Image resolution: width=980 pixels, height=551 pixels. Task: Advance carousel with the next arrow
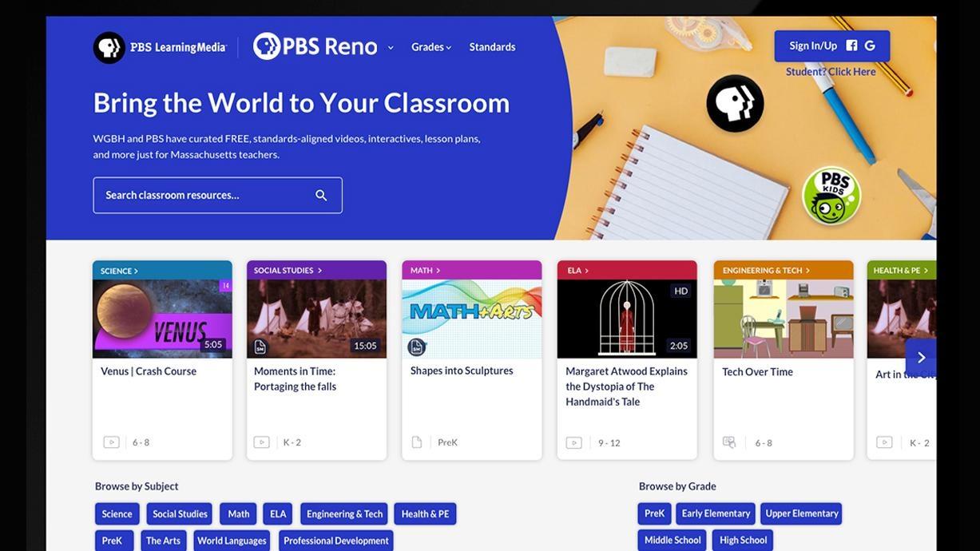tap(921, 358)
